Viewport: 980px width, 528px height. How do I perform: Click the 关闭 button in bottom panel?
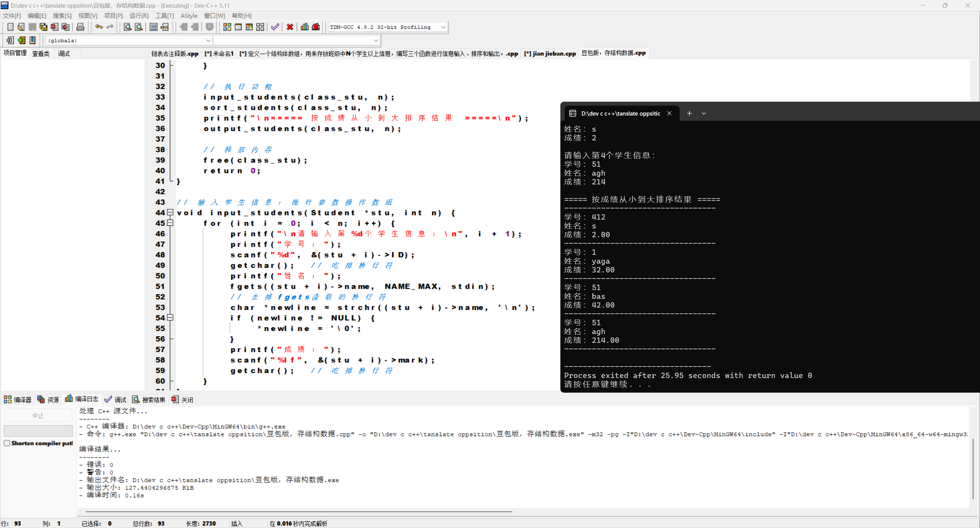click(x=183, y=399)
